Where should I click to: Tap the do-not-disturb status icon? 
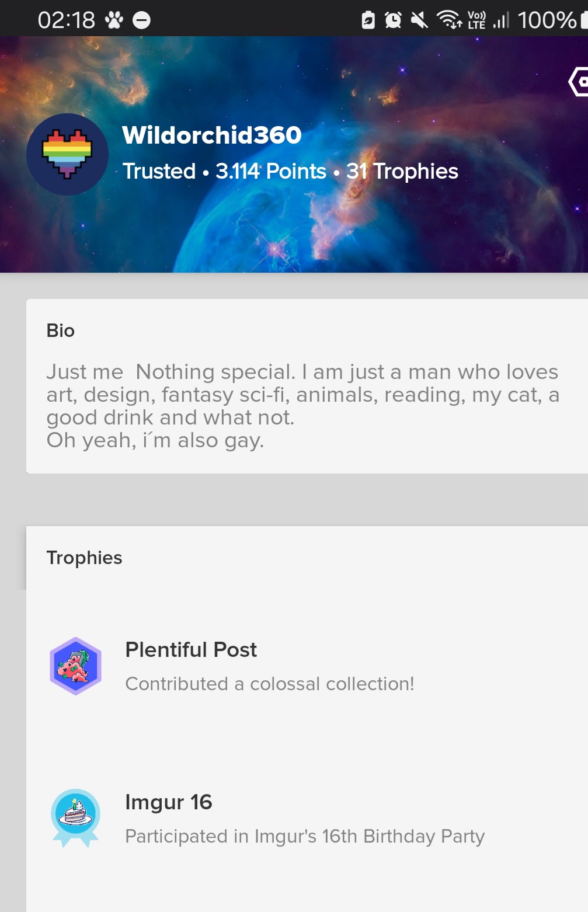coord(141,20)
